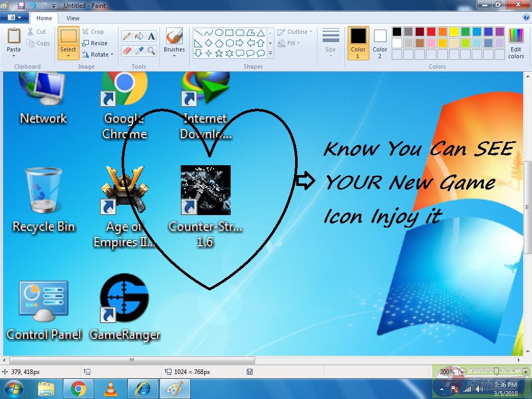Screen dimensions: 532x399
Task: Select the Pencil tool
Action: click(x=126, y=36)
